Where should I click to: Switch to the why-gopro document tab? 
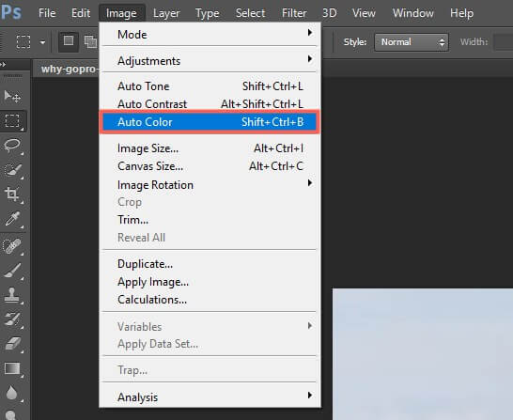[x=69, y=69]
